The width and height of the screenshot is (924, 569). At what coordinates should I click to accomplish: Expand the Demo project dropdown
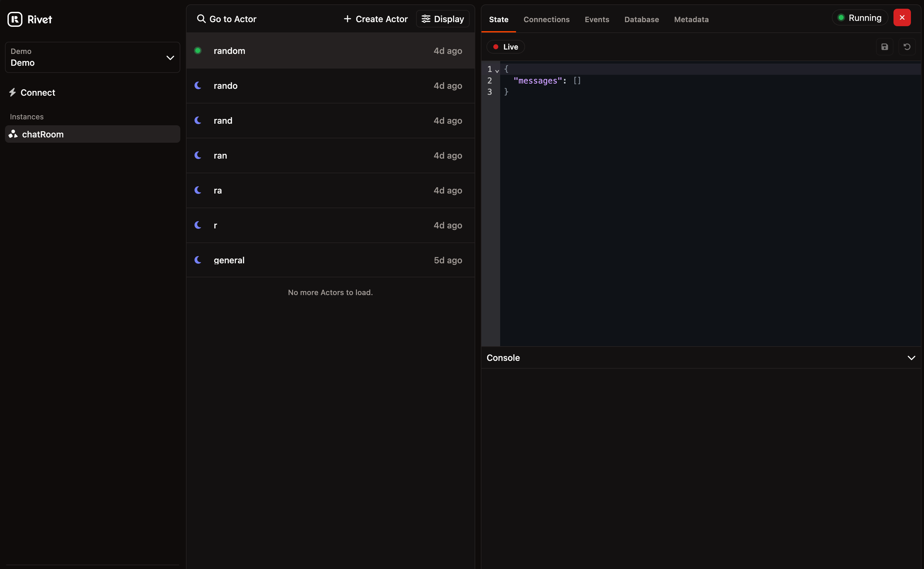(x=170, y=57)
